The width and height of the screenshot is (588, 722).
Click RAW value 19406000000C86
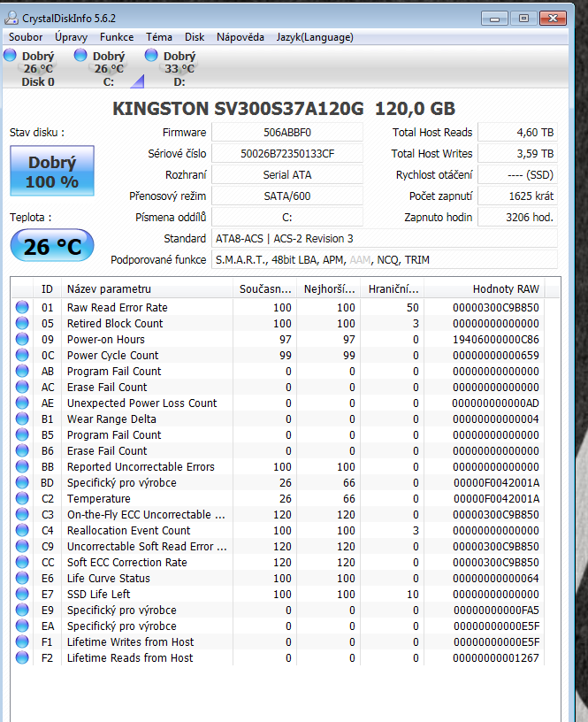[495, 340]
